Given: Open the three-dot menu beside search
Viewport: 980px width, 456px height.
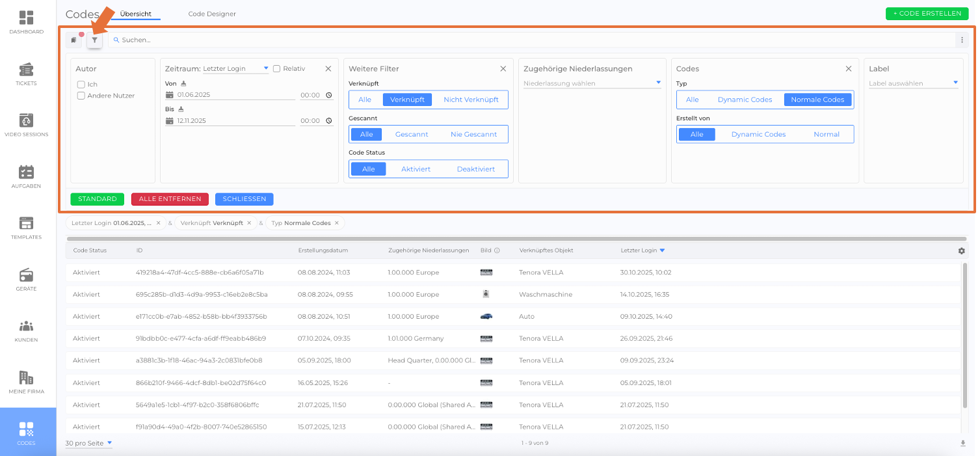Looking at the screenshot, I should (962, 40).
